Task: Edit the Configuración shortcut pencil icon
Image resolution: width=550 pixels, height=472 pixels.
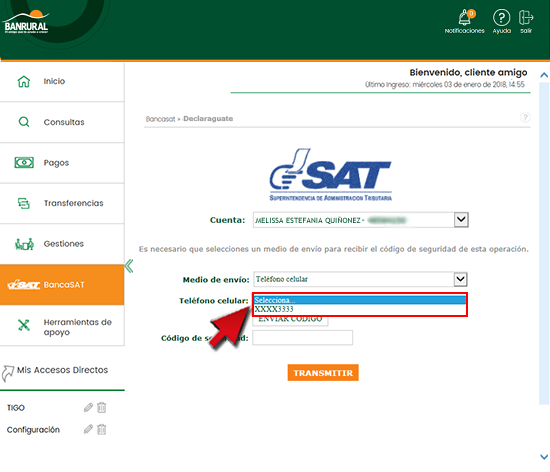Action: point(88,429)
